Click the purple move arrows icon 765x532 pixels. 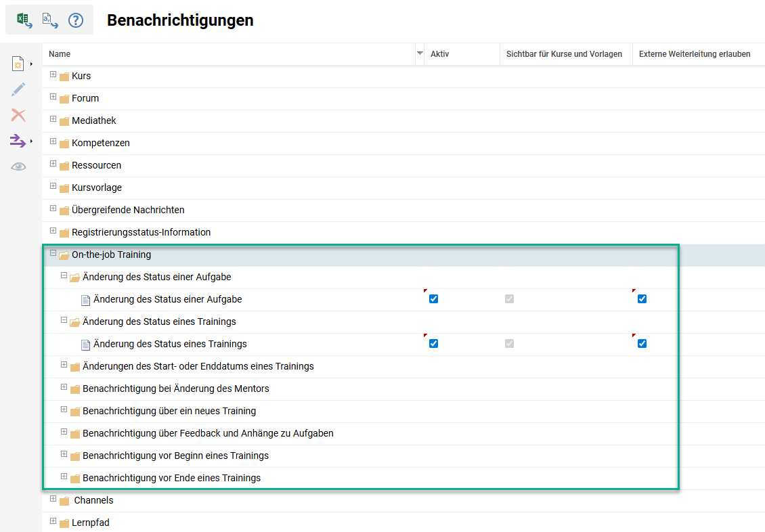[18, 140]
